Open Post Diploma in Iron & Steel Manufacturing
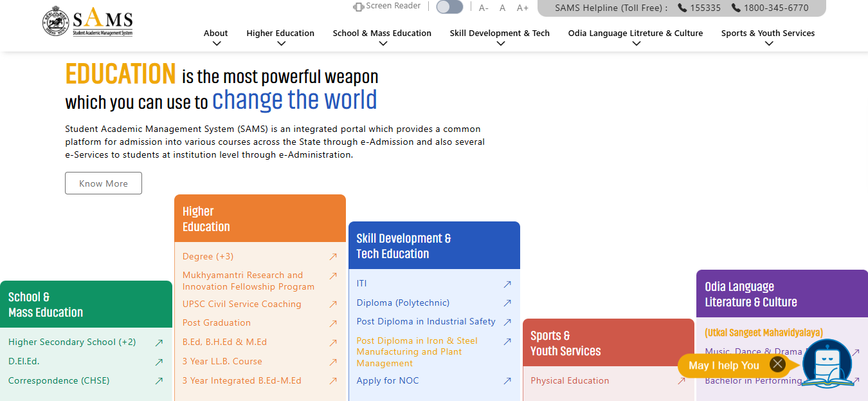868x401 pixels. (417, 351)
